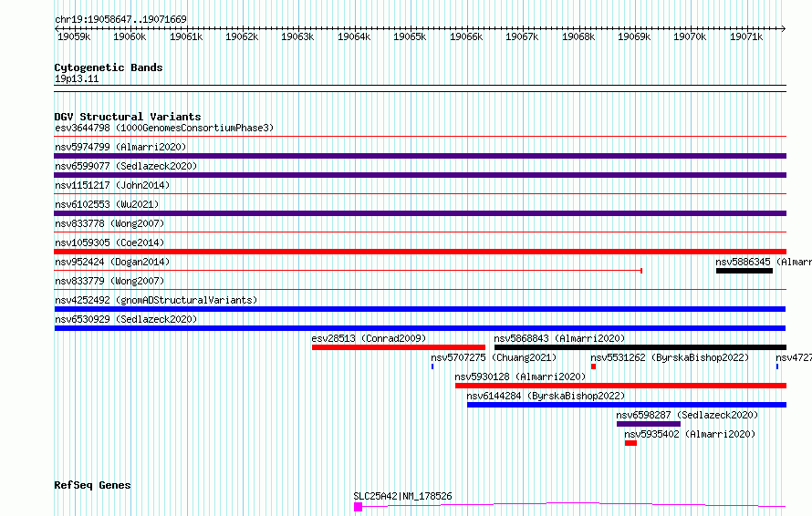This screenshot has height=516, width=812.
Task: Select black bar of nsv5868843 (Almarri2020)
Action: 640,347
